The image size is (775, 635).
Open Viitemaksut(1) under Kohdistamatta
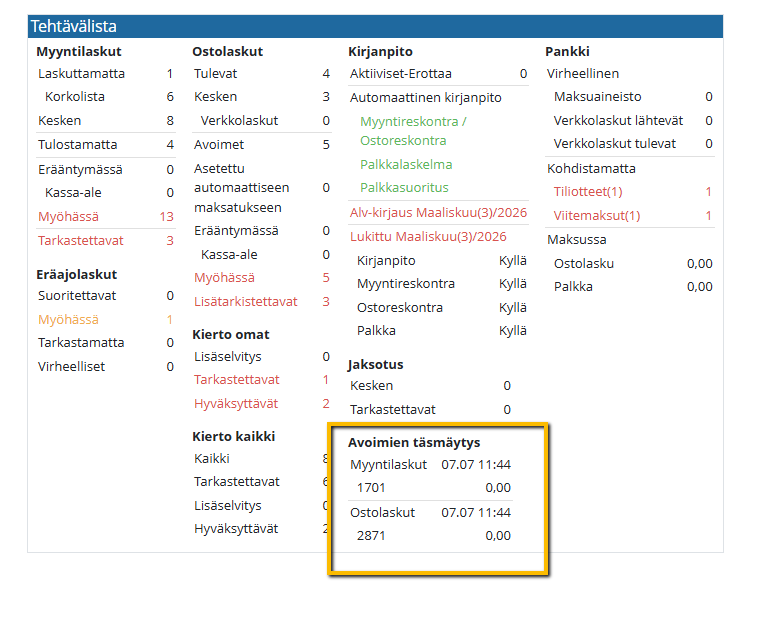coord(597,216)
